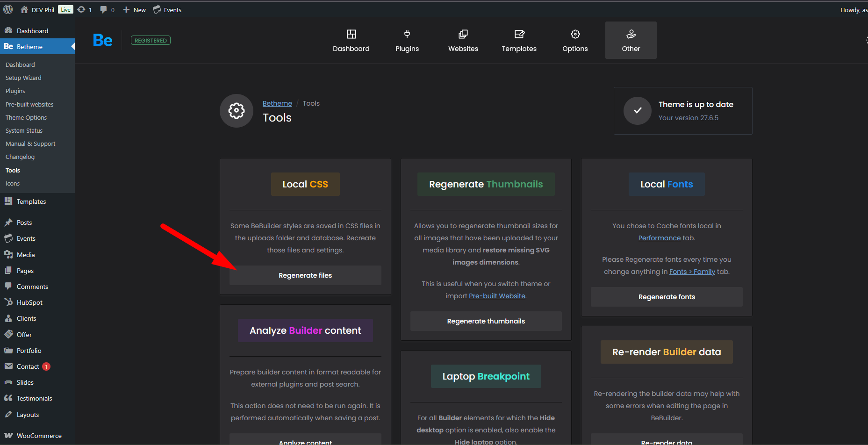Click the WordPress logo icon
This screenshot has height=445, width=868.
8,9
